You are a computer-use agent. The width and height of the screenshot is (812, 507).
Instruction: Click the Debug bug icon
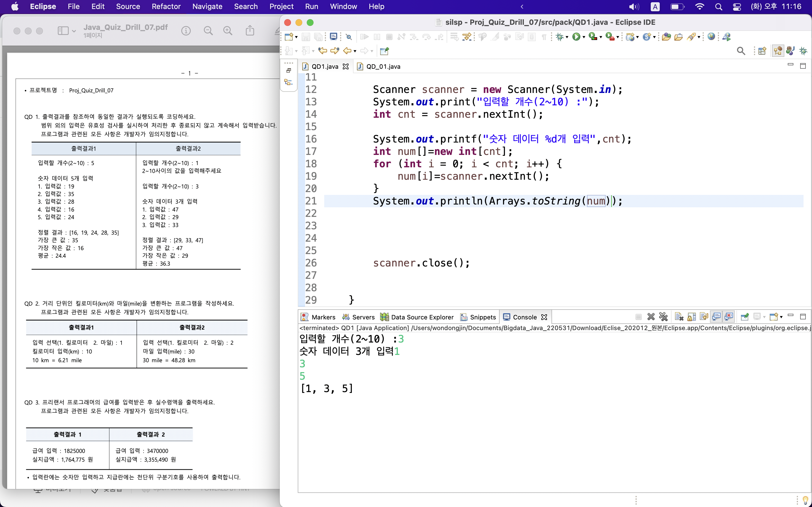coord(559,37)
